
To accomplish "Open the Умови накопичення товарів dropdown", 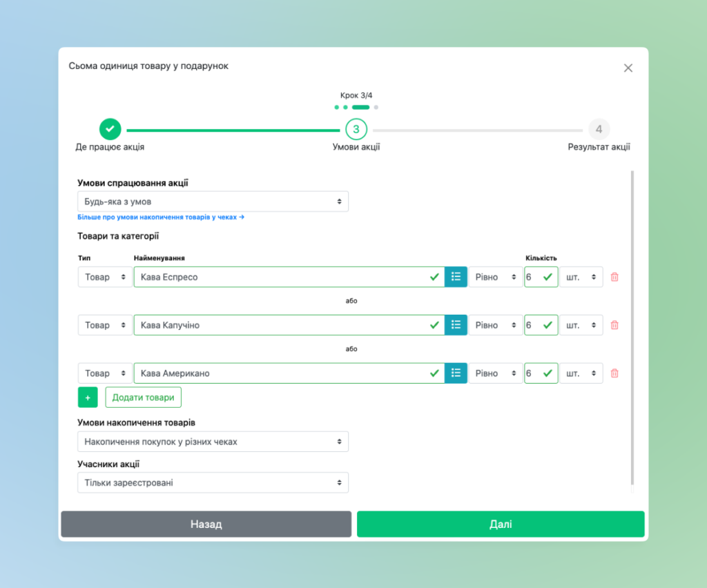I will [x=213, y=442].
